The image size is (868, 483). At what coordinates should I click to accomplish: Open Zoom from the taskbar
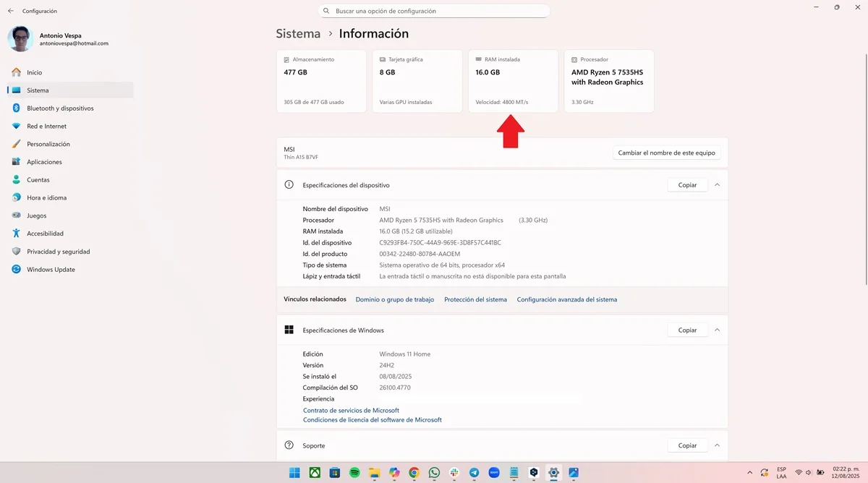pos(494,473)
